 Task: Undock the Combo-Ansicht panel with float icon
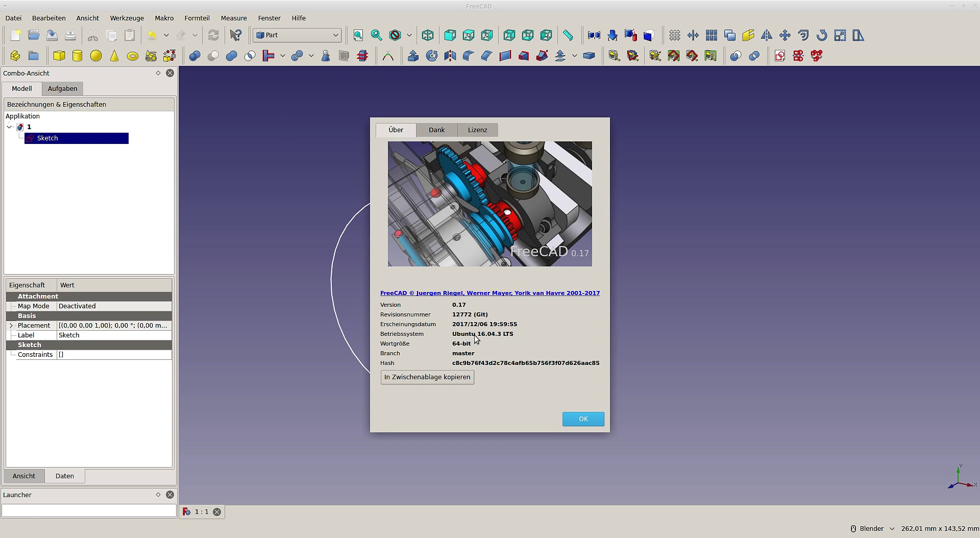158,73
